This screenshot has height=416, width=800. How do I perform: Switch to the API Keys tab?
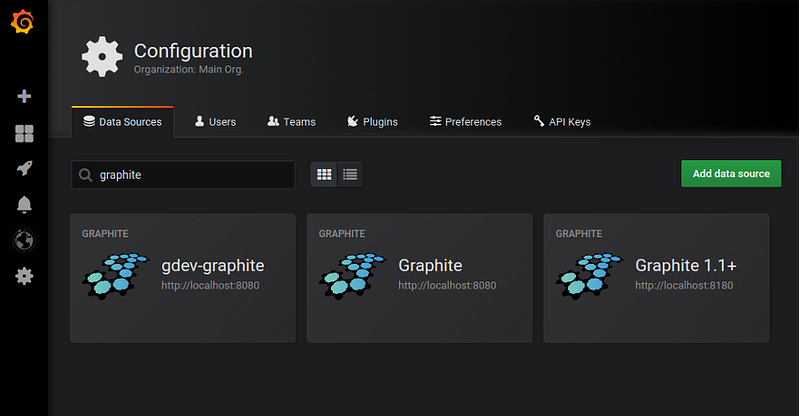(x=562, y=122)
